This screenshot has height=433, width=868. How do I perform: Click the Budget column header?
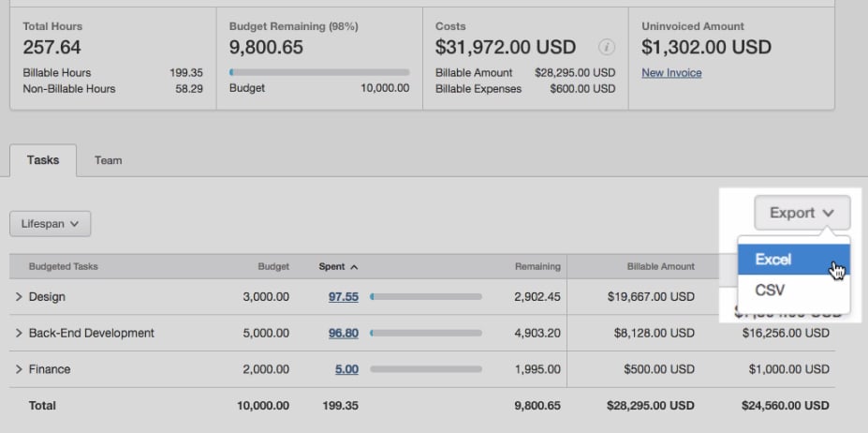pyautogui.click(x=273, y=267)
